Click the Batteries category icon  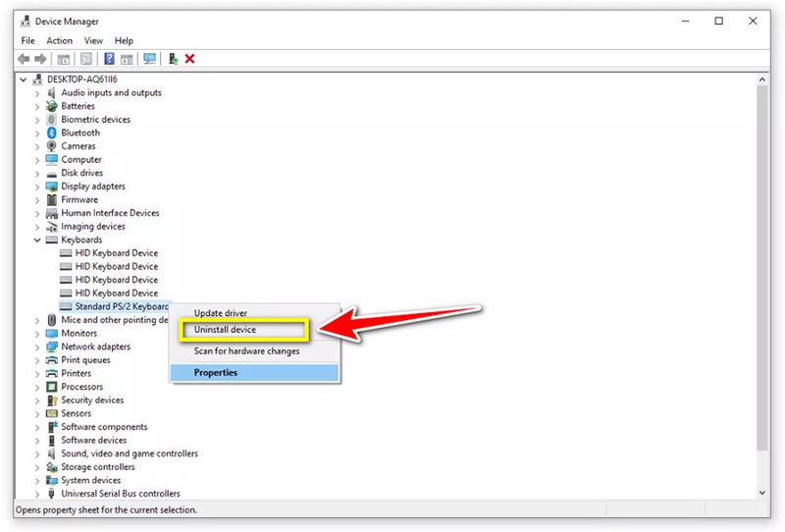(x=52, y=106)
